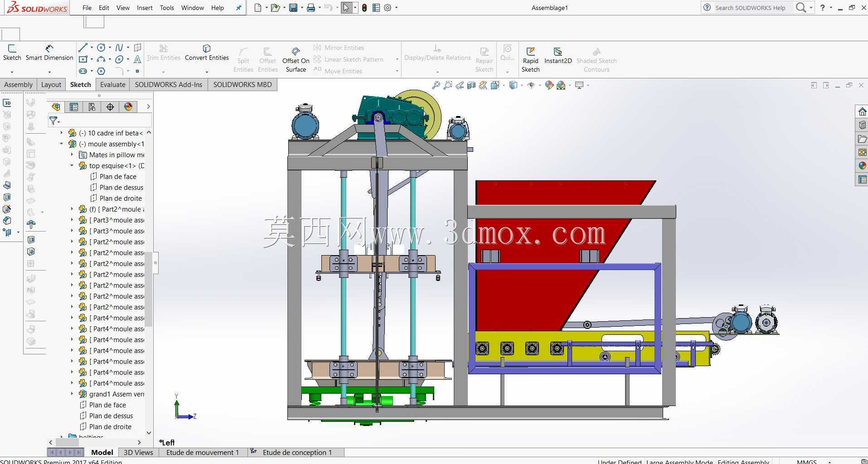Click the Smart Dimension tool
Viewport: 868px width, 464px height.
pos(49,53)
